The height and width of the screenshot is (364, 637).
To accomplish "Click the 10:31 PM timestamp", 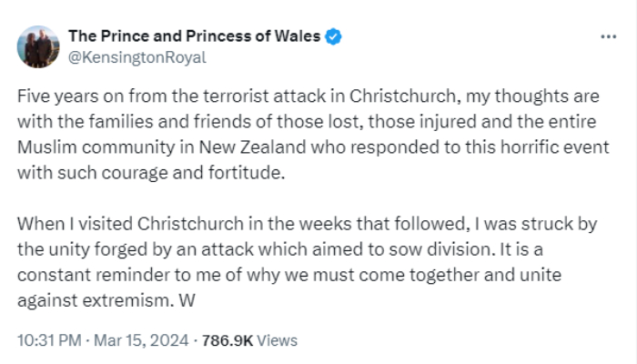I will pyautogui.click(x=49, y=341).
